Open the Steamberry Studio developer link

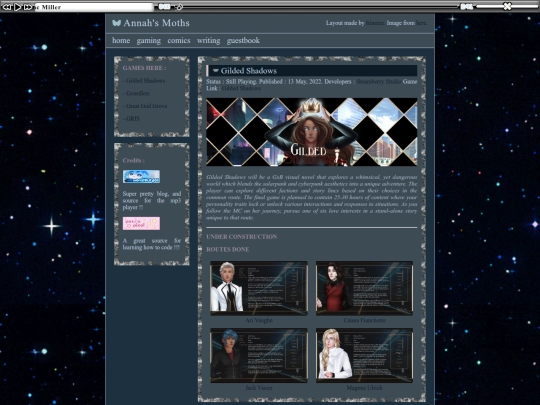[x=379, y=82]
